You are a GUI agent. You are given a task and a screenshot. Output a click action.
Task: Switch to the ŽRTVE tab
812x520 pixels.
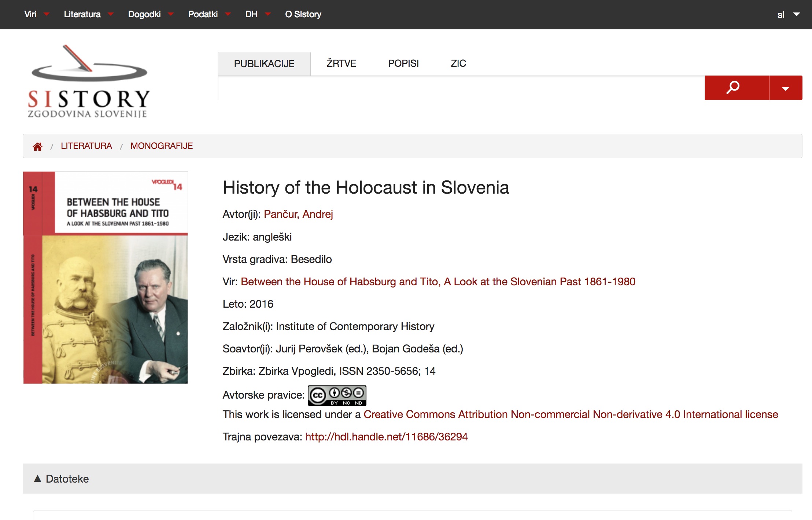pos(341,63)
